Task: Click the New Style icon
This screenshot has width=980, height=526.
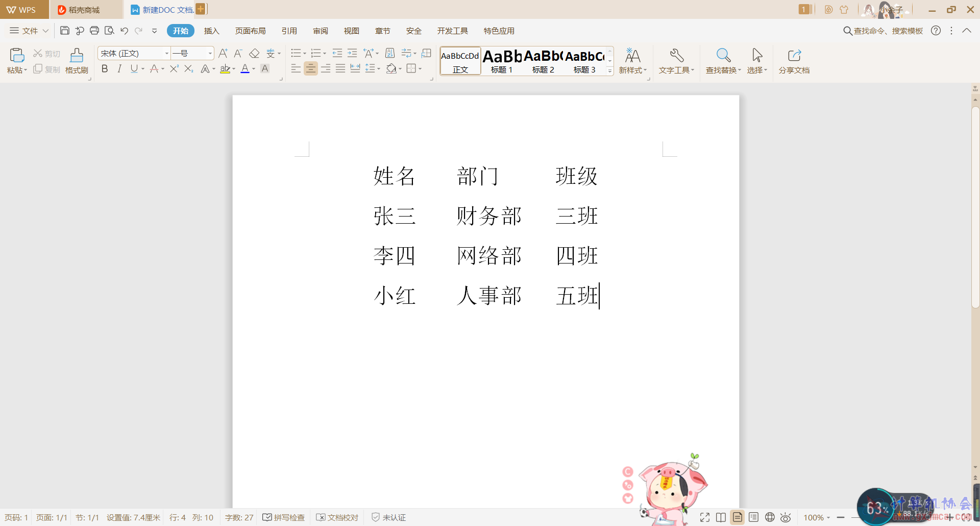Action: coord(632,55)
